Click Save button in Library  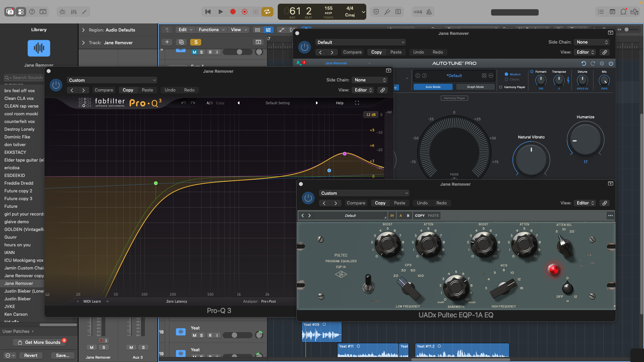(x=62, y=355)
